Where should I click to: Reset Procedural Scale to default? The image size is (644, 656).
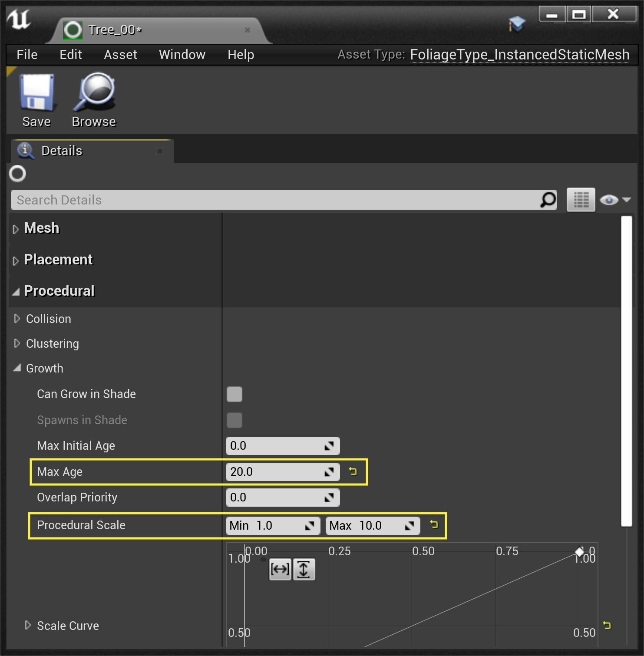(x=434, y=524)
